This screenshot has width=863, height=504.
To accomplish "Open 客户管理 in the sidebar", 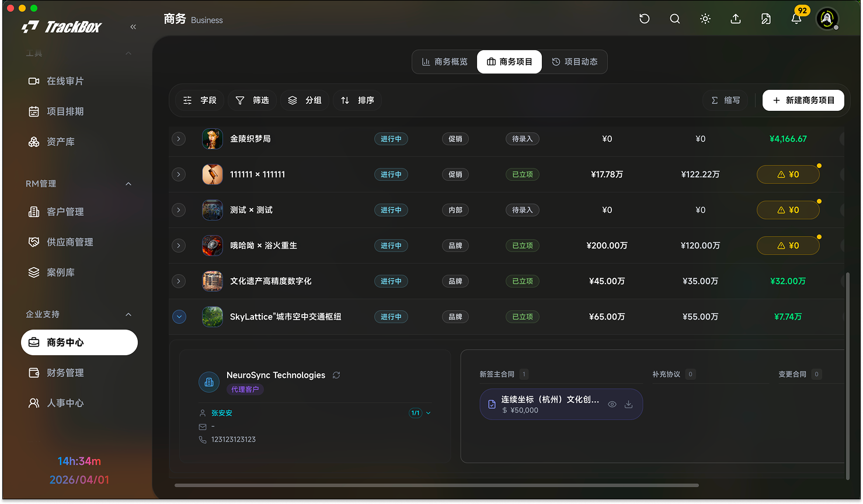I will click(79, 212).
